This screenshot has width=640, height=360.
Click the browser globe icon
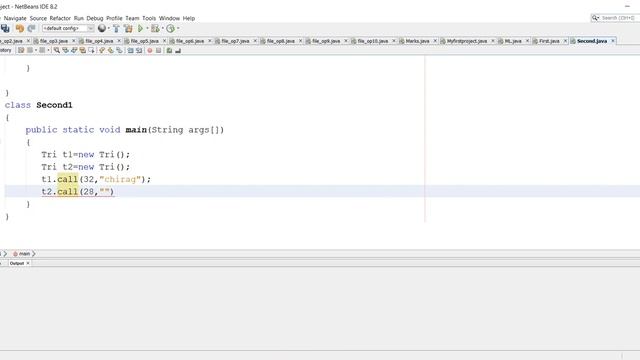tap(102, 28)
